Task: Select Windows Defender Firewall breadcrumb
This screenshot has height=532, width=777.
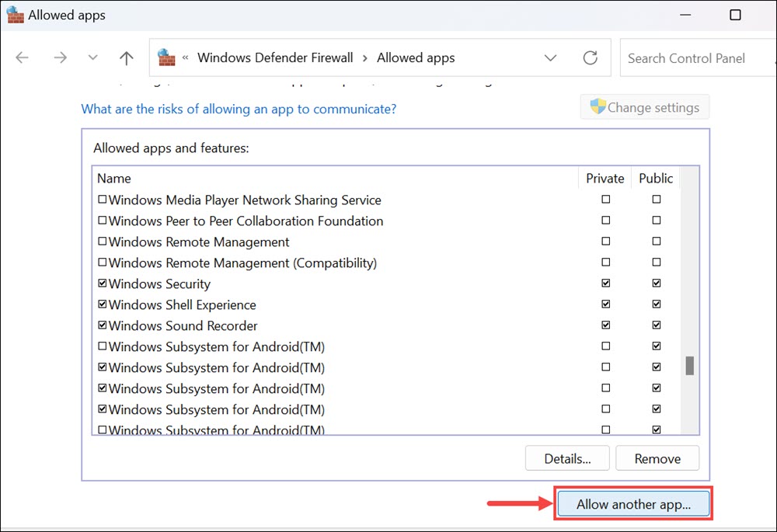Action: (x=275, y=58)
